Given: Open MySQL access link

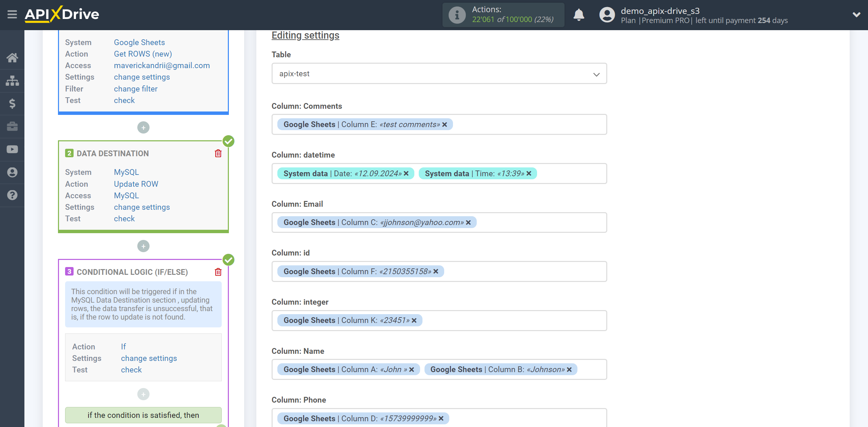Looking at the screenshot, I should pyautogui.click(x=126, y=196).
